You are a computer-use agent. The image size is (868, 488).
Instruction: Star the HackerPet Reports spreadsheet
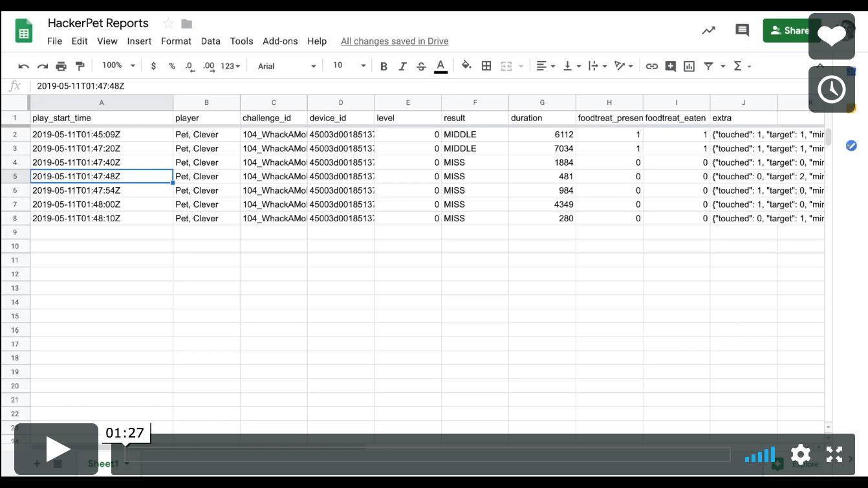[167, 23]
